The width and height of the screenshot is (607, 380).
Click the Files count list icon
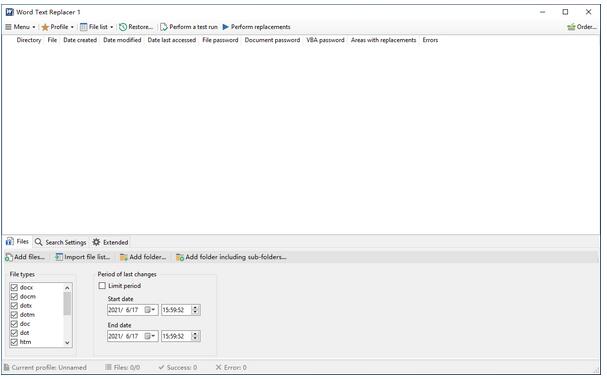108,367
